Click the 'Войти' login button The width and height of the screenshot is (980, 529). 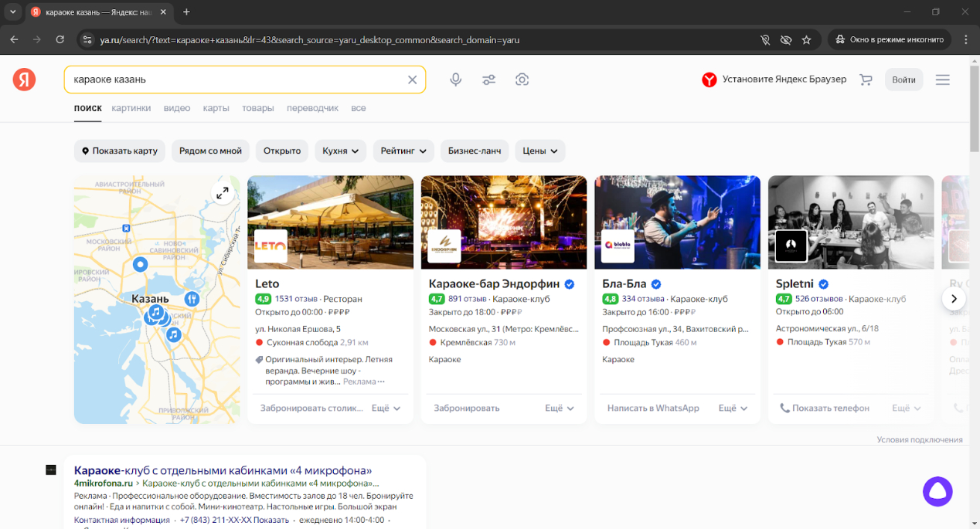(x=903, y=80)
